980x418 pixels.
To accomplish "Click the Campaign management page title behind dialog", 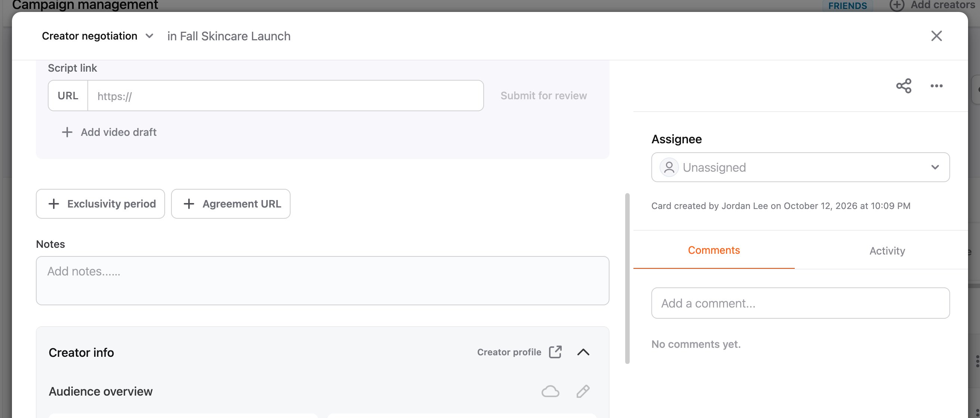I will tap(85, 5).
